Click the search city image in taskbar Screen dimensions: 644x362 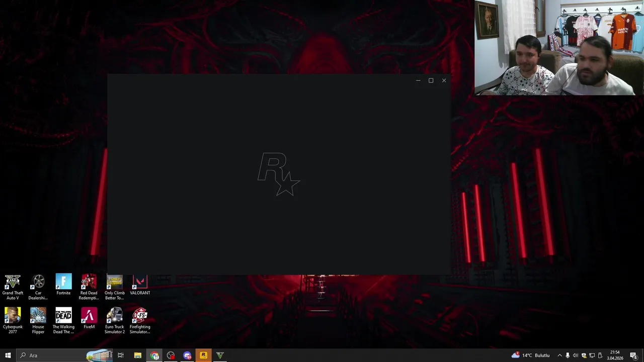pyautogui.click(x=99, y=355)
